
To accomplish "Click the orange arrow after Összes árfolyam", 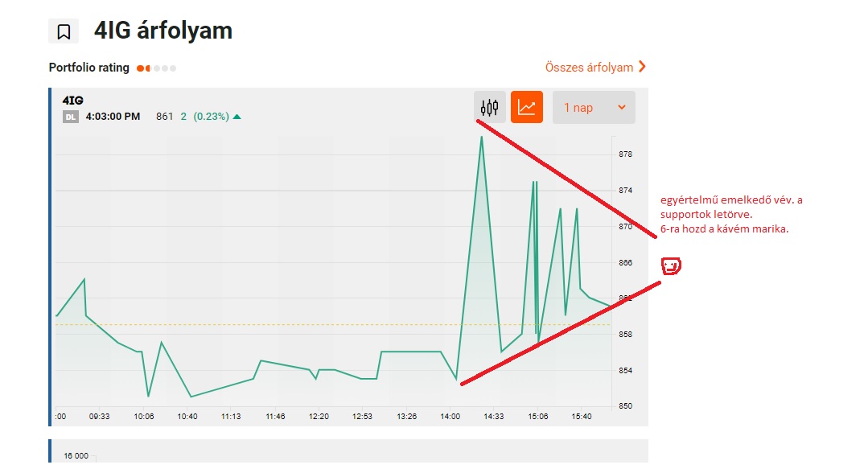I will point(642,67).
